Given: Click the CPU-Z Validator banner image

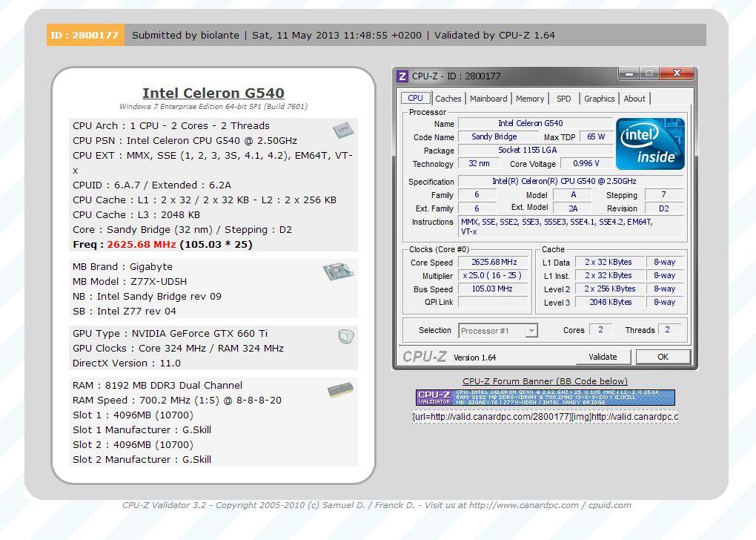Looking at the screenshot, I should pyautogui.click(x=546, y=398).
